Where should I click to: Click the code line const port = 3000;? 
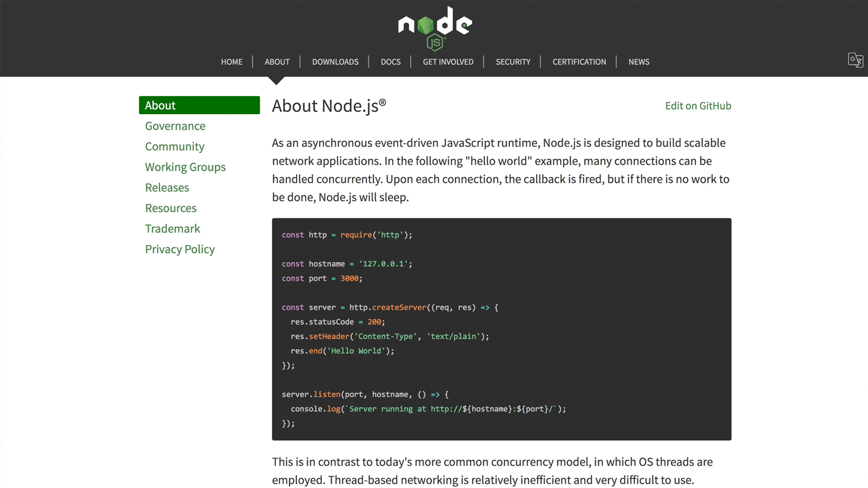click(322, 278)
